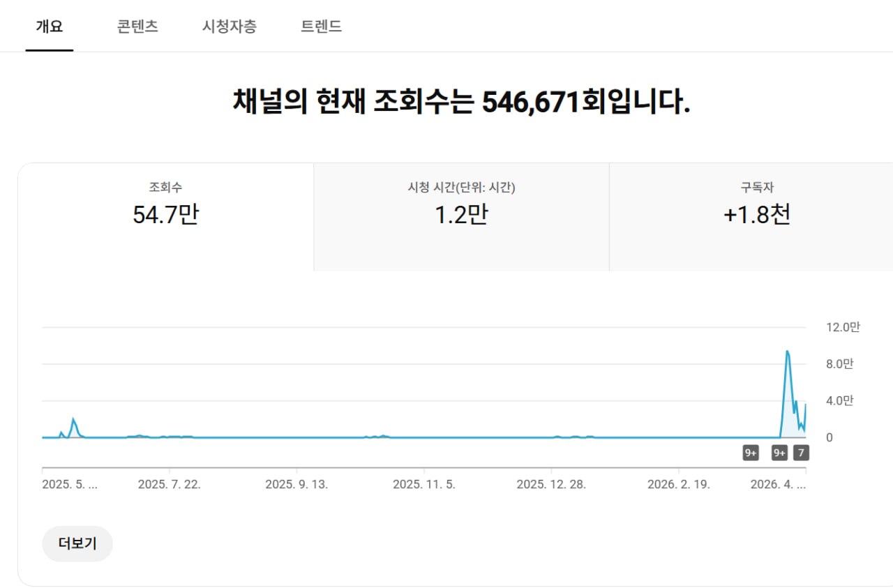
Task: Select the 2025. 11. 5. axis date
Action: click(x=424, y=485)
